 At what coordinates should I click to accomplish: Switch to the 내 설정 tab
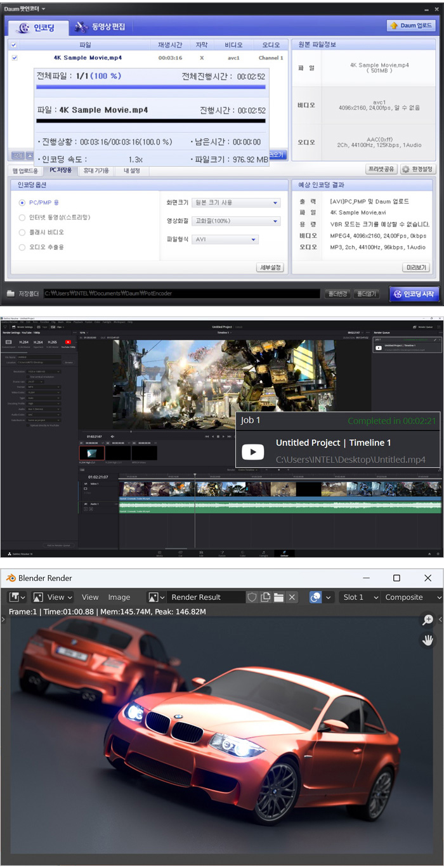131,171
